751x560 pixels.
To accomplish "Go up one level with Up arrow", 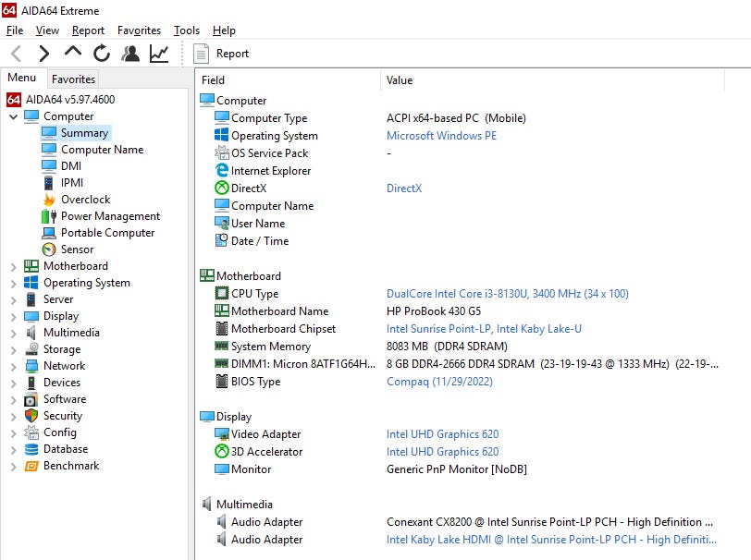I will click(x=72, y=53).
